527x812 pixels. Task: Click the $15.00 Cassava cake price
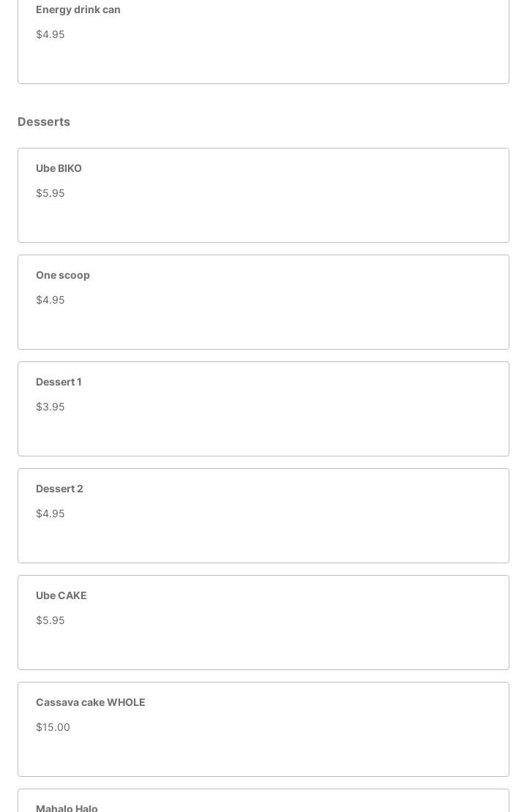53,727
